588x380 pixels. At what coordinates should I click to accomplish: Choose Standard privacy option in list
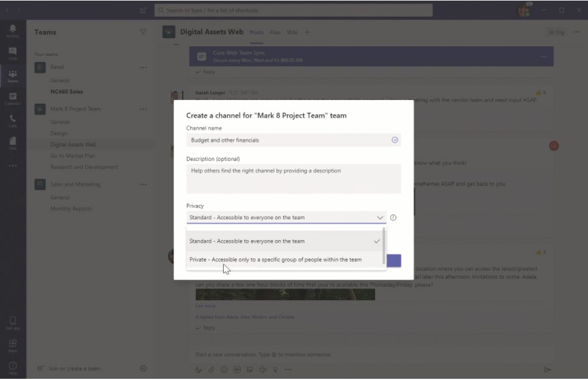(247, 241)
